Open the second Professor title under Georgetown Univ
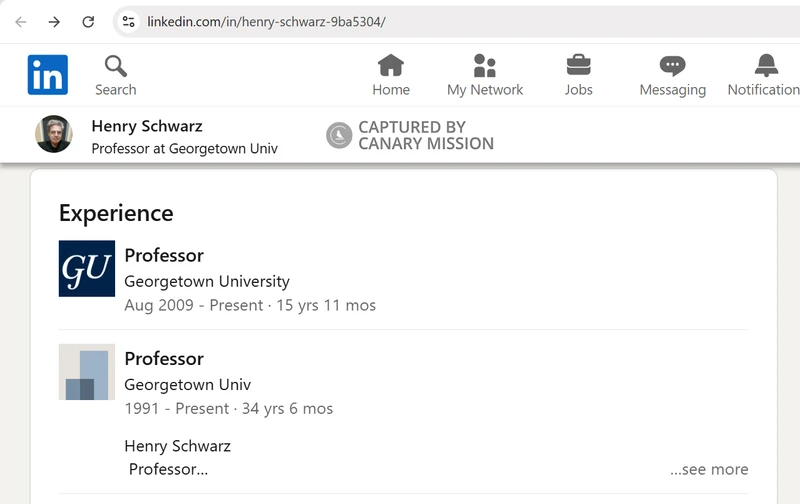Image resolution: width=800 pixels, height=504 pixels. (x=164, y=359)
